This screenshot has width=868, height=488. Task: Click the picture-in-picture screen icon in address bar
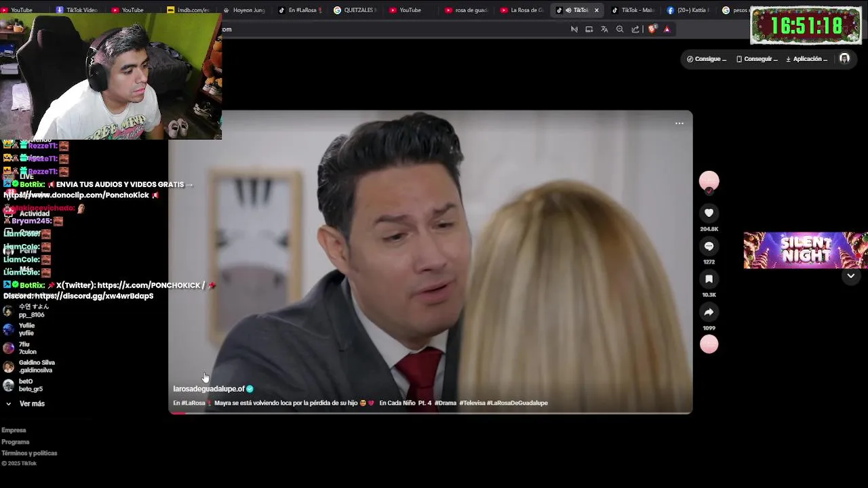click(589, 29)
